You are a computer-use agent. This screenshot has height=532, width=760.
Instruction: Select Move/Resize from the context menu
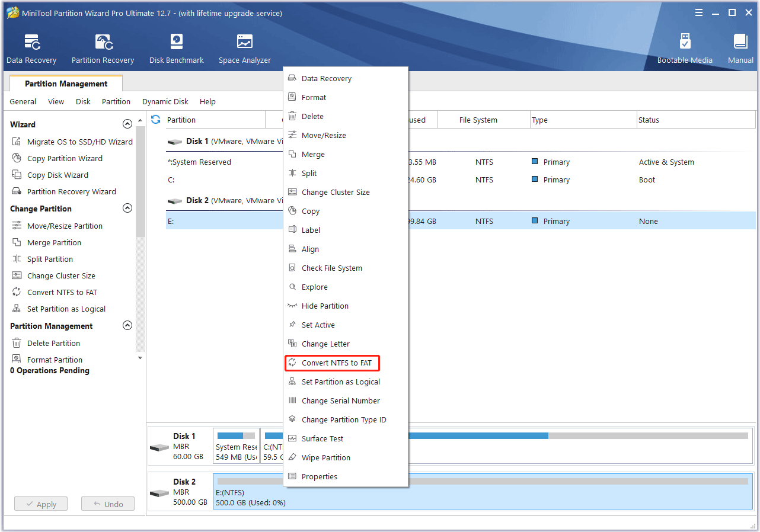[x=346, y=135]
